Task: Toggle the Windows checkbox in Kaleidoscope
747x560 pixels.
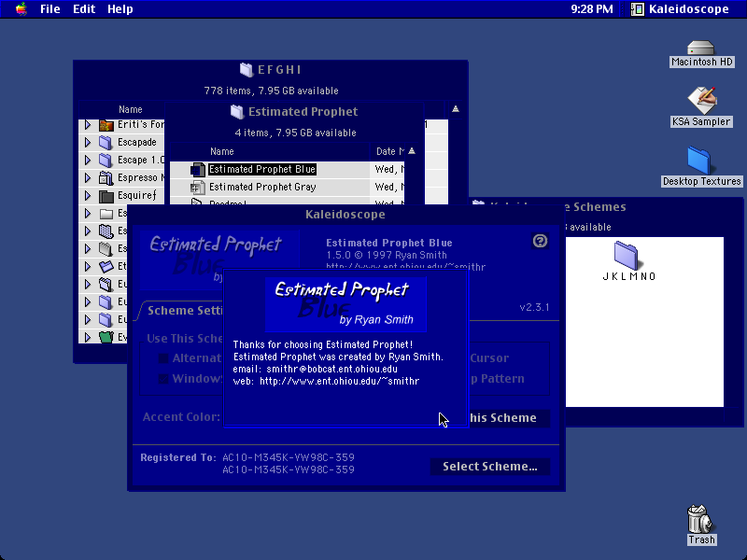Action: coord(162,379)
